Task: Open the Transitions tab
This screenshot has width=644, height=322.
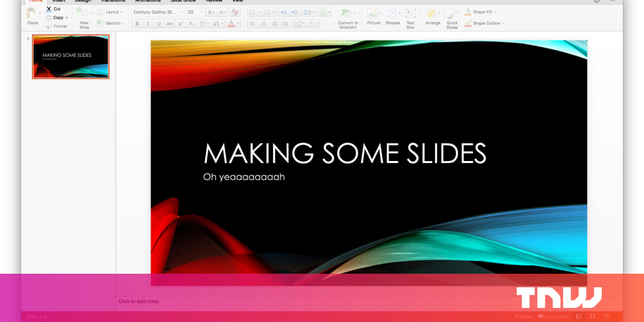Action: pyautogui.click(x=113, y=1)
